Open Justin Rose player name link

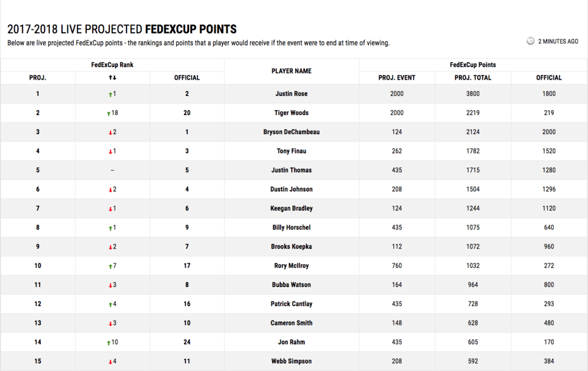(291, 93)
